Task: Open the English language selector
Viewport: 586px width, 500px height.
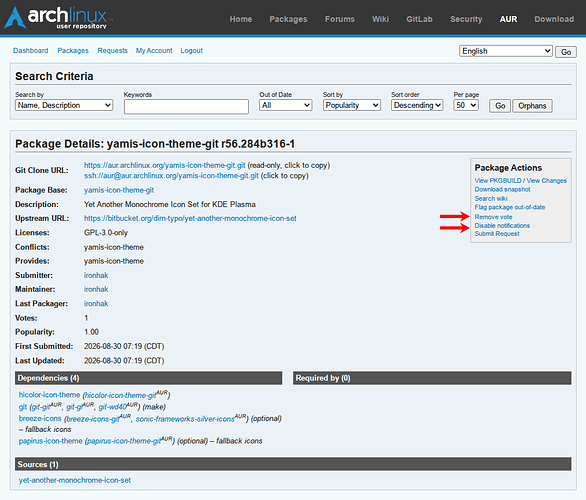Action: click(506, 51)
